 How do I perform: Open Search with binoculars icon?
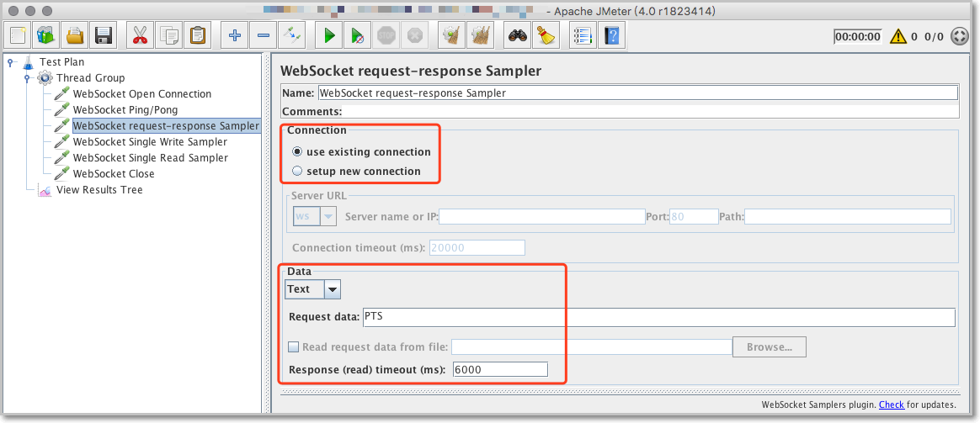[x=518, y=35]
